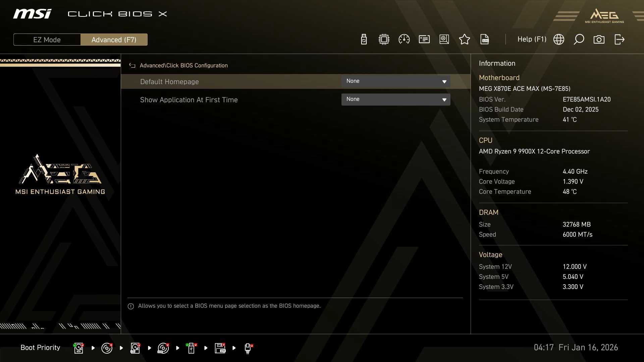Open the M-Flash BIOS update tool

pos(363,39)
